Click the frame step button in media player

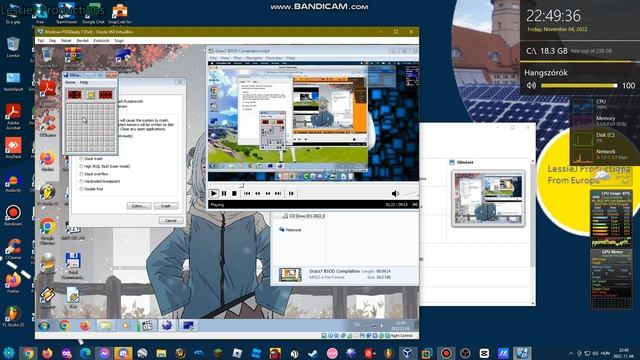click(291, 193)
